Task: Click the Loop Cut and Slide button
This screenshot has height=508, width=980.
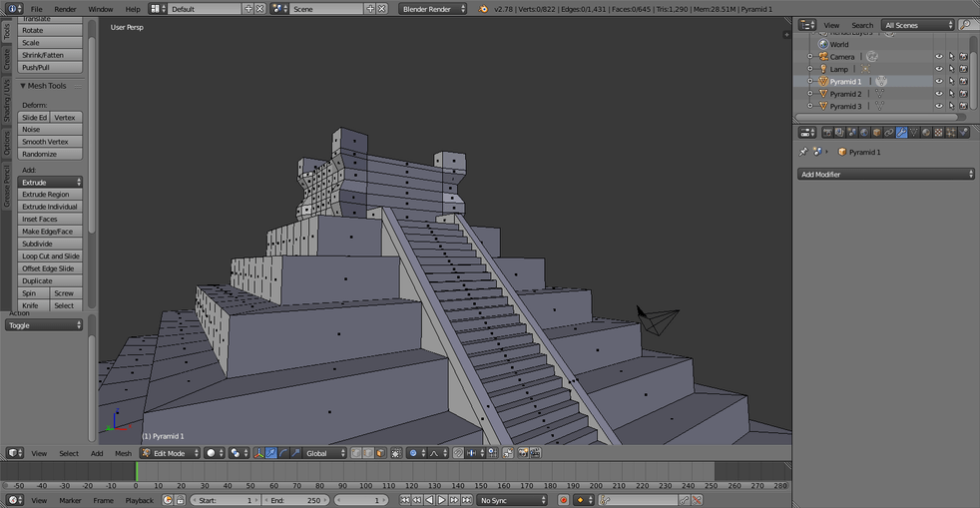Action: pos(50,256)
